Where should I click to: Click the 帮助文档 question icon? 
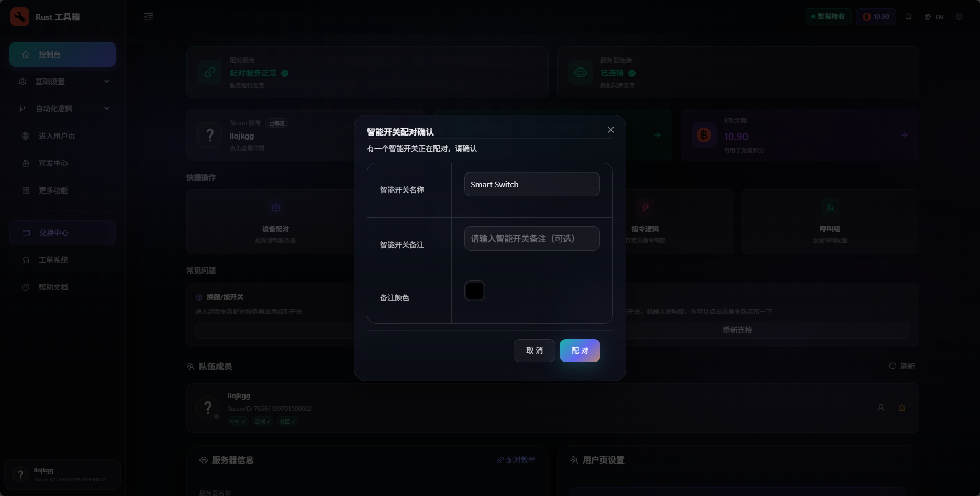[26, 287]
